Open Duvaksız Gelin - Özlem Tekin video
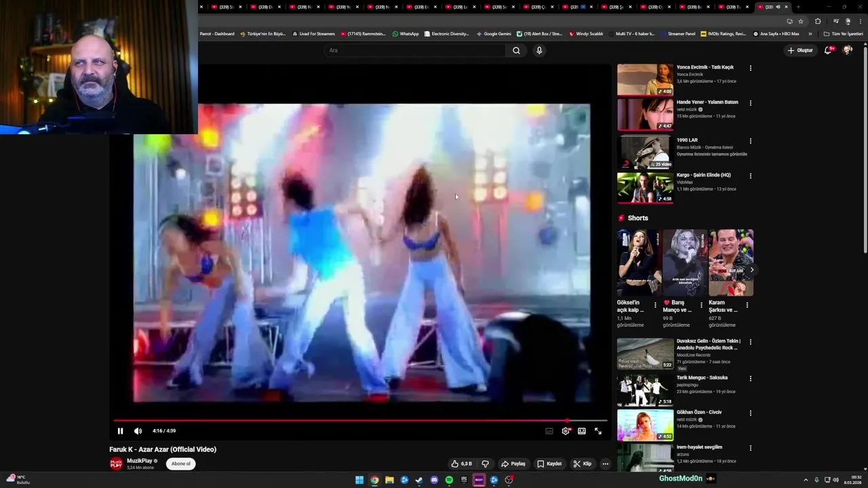The image size is (868, 488). tap(709, 344)
